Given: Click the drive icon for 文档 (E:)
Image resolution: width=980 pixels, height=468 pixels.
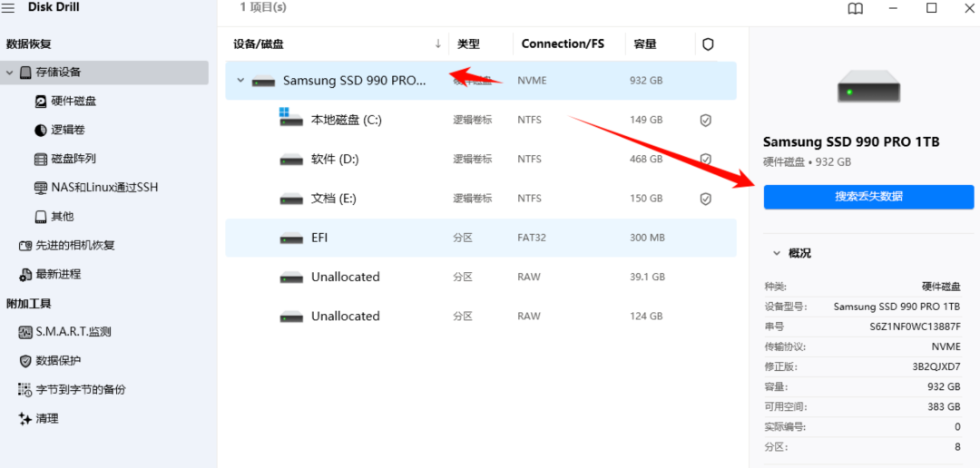Looking at the screenshot, I should [291, 200].
